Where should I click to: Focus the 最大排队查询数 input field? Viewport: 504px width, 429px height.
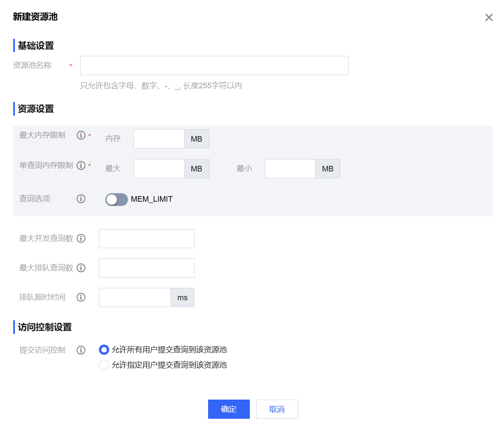tap(147, 268)
